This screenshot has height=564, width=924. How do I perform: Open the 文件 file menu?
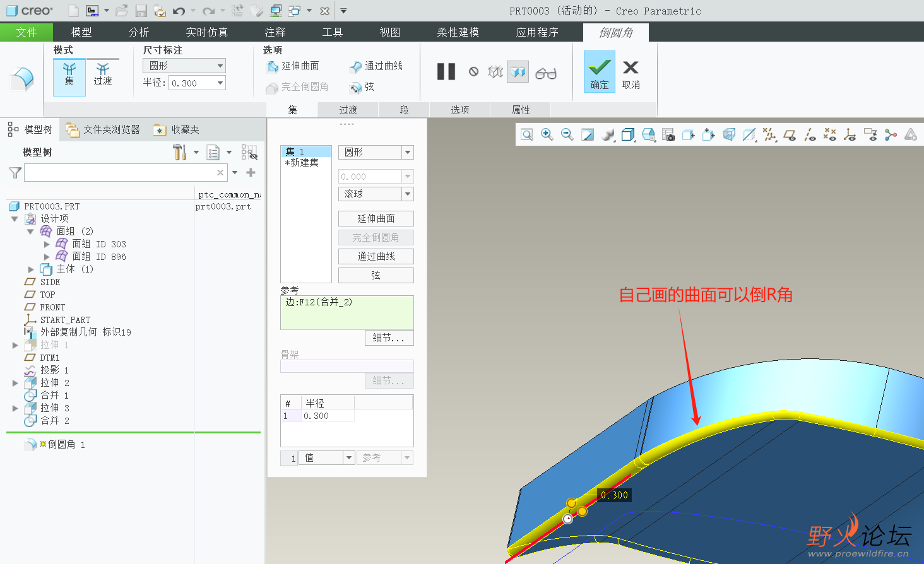tap(27, 32)
